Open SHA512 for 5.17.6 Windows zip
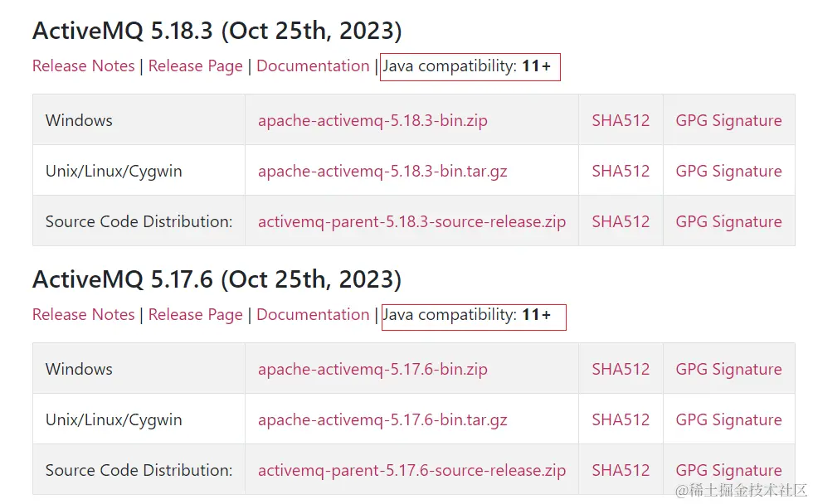Screen dimensions: 813x504 pyautogui.click(x=621, y=369)
